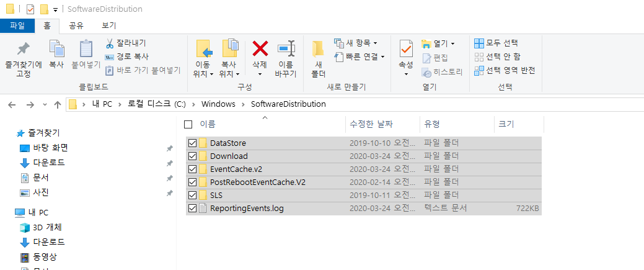Click the 722KB size value
The height and width of the screenshot is (270, 644).
527,209
